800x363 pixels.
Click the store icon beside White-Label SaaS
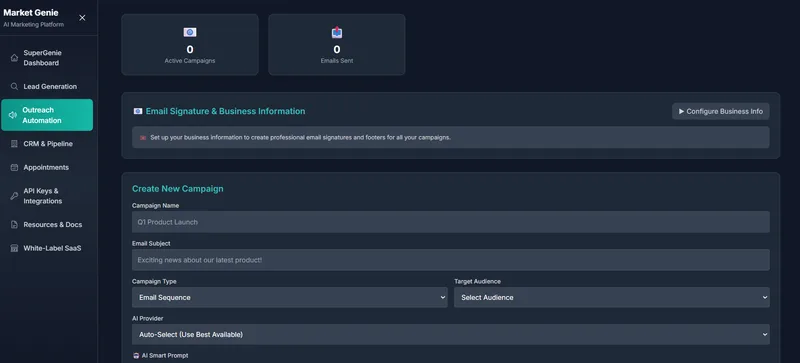(x=14, y=248)
